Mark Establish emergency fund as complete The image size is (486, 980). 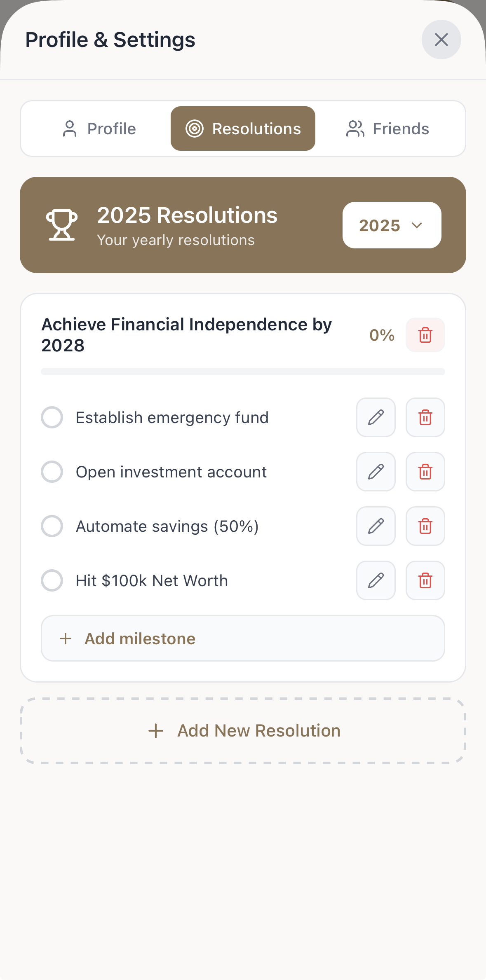pyautogui.click(x=52, y=417)
